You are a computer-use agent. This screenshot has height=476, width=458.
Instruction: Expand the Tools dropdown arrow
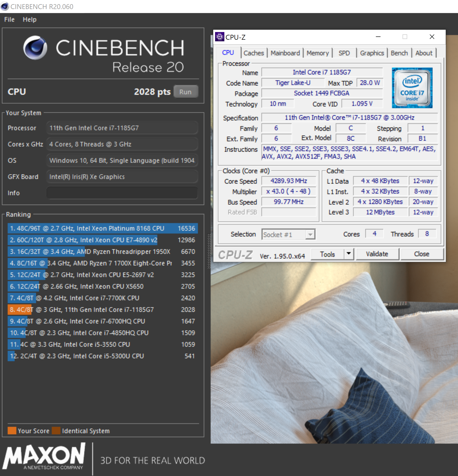click(x=348, y=254)
